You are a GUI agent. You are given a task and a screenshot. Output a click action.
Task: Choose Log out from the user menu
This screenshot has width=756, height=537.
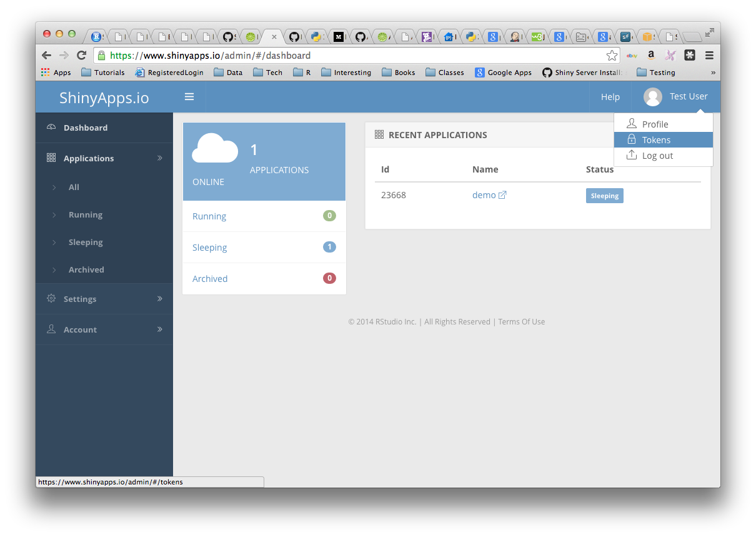click(x=657, y=156)
